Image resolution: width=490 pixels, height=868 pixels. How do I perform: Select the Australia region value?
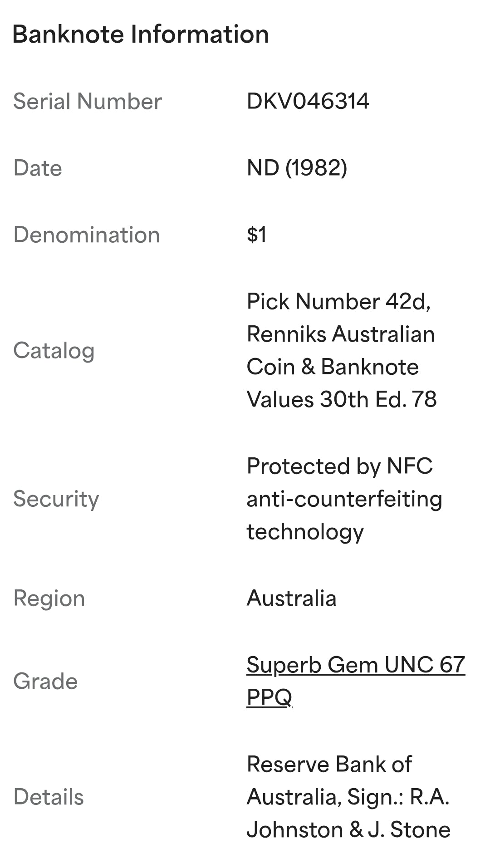coord(291,598)
